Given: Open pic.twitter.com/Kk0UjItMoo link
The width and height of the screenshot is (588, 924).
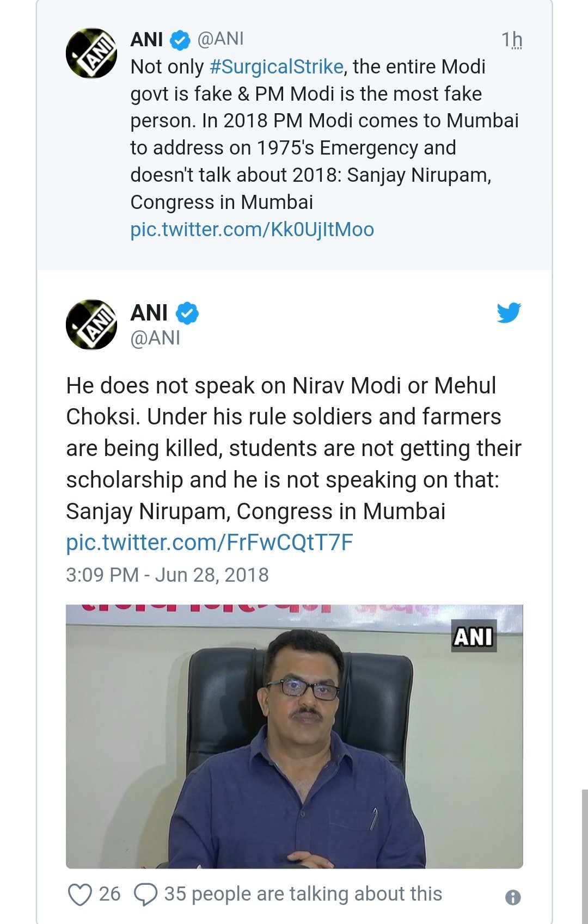Looking at the screenshot, I should tap(252, 230).
